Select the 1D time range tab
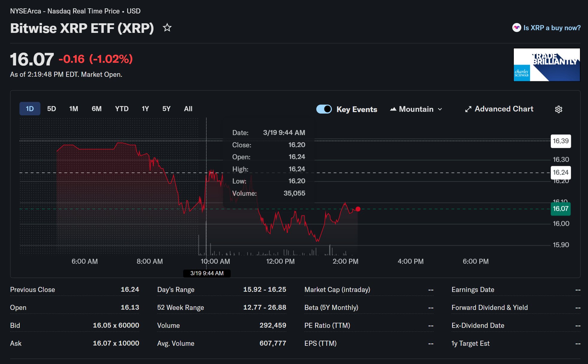This screenshot has width=588, height=364. [x=30, y=109]
